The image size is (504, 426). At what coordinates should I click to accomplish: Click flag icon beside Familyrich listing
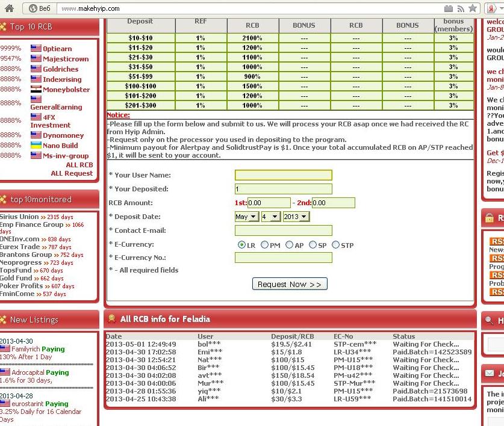tap(5, 348)
